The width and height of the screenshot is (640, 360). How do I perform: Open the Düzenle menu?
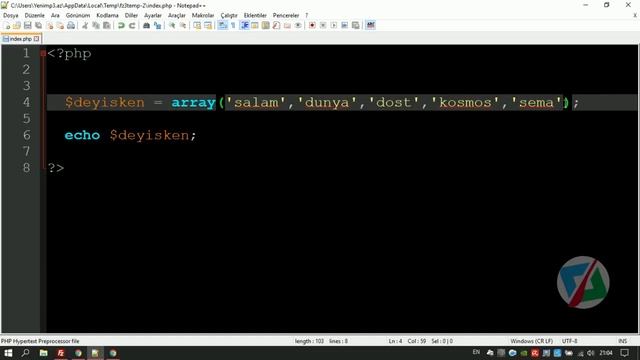(x=35, y=15)
